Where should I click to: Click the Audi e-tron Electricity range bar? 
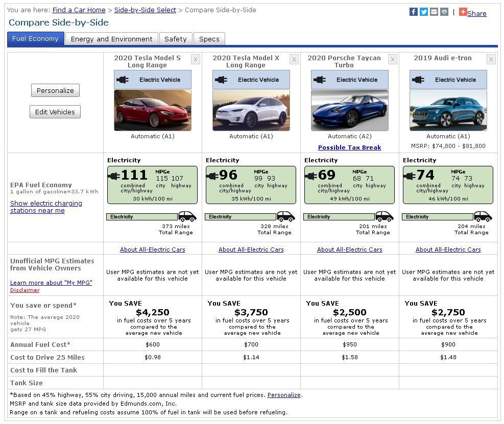438,217
